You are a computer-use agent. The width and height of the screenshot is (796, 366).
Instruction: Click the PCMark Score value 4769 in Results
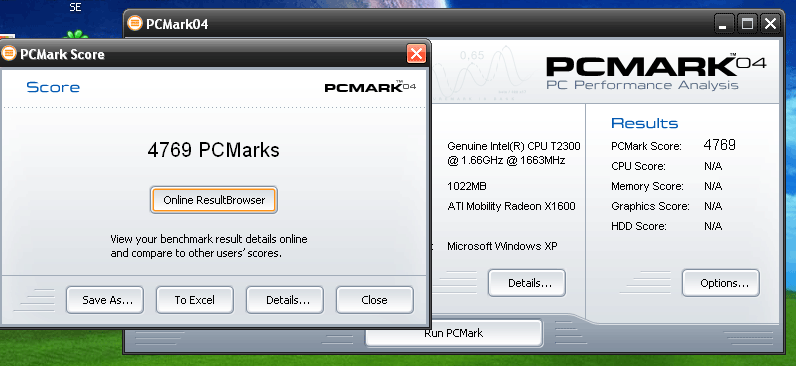(x=719, y=145)
